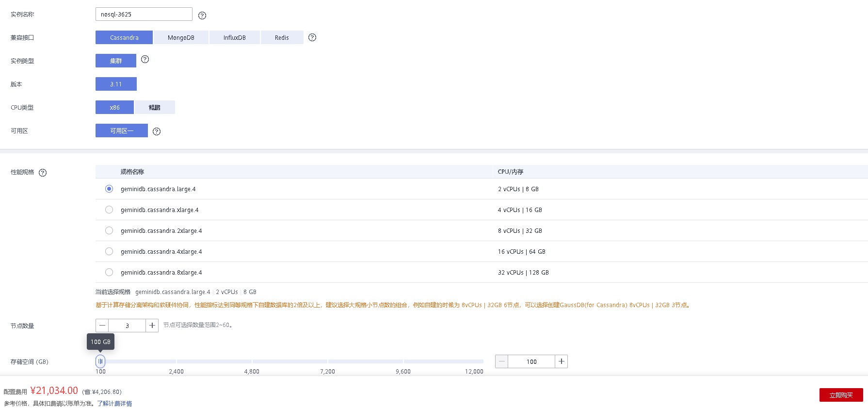This screenshot has width=868, height=409.
Task: Click the 2,400 slider scale label
Action: (x=176, y=372)
